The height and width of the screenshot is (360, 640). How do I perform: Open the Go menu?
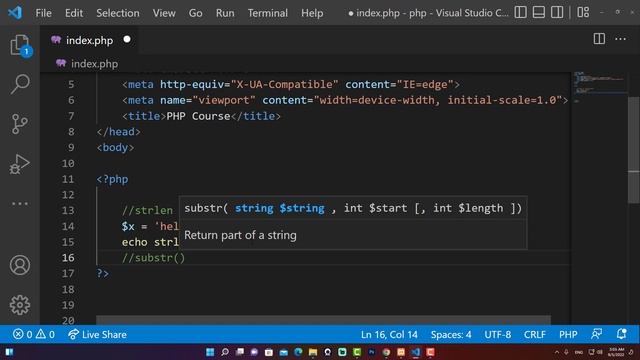(x=196, y=13)
